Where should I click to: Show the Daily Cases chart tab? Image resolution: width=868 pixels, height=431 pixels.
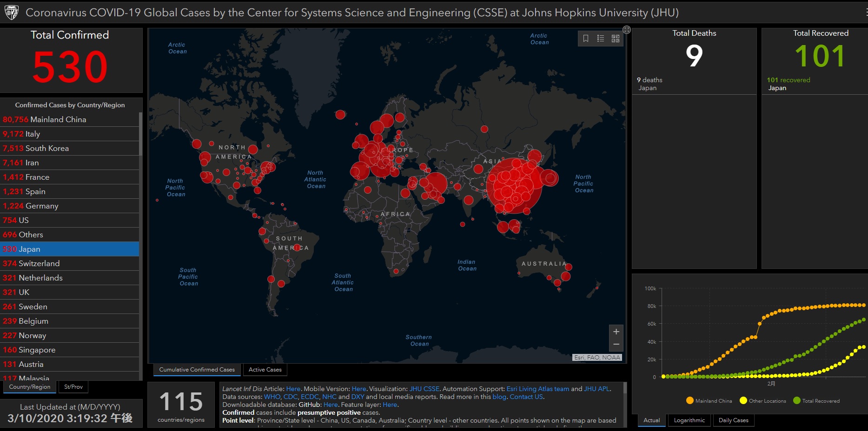[733, 420]
